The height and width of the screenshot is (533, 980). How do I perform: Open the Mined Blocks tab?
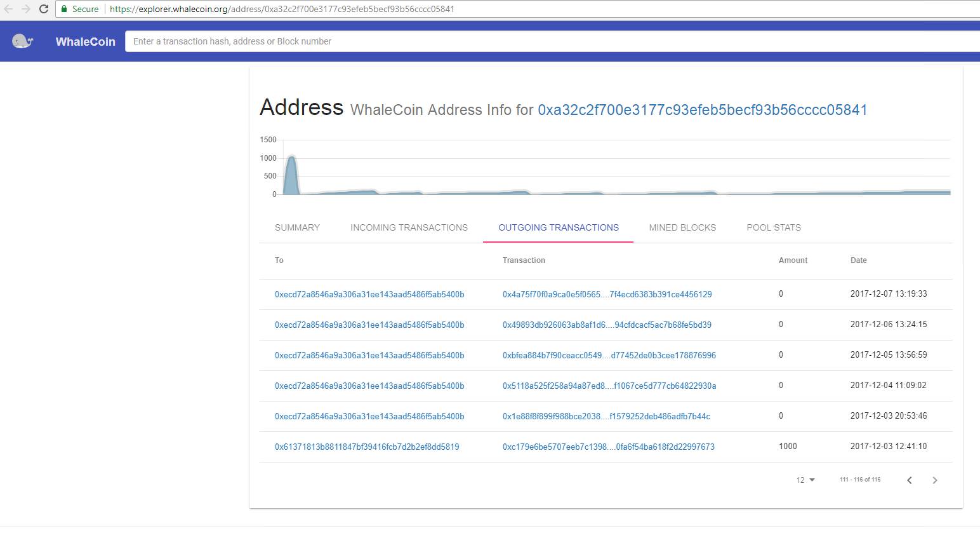point(682,227)
